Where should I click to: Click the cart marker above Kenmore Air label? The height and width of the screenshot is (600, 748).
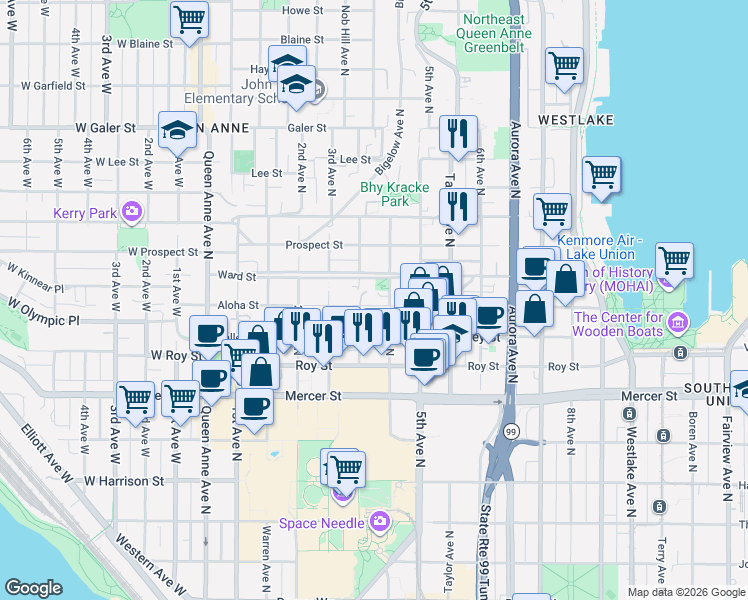click(552, 212)
